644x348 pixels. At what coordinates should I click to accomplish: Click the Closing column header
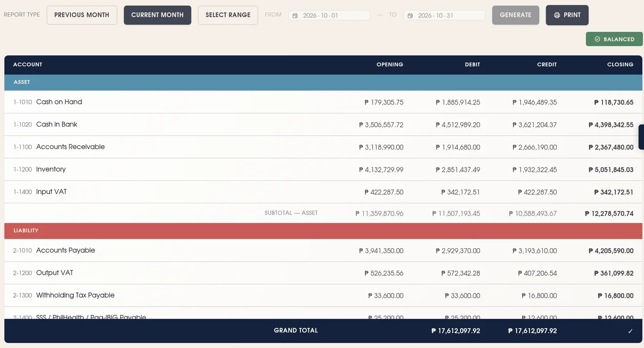click(x=620, y=64)
